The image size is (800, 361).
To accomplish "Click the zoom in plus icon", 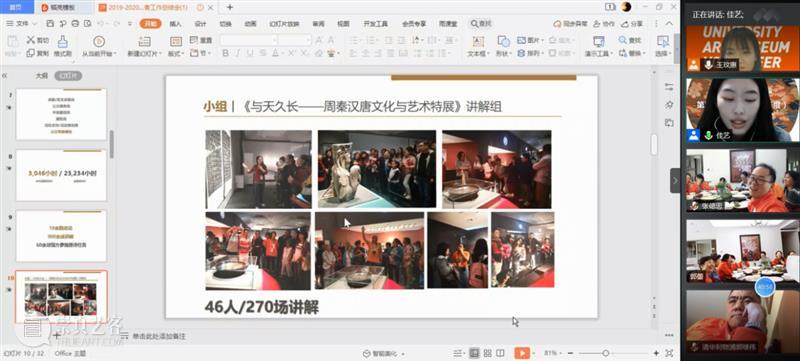I will click(x=656, y=353).
